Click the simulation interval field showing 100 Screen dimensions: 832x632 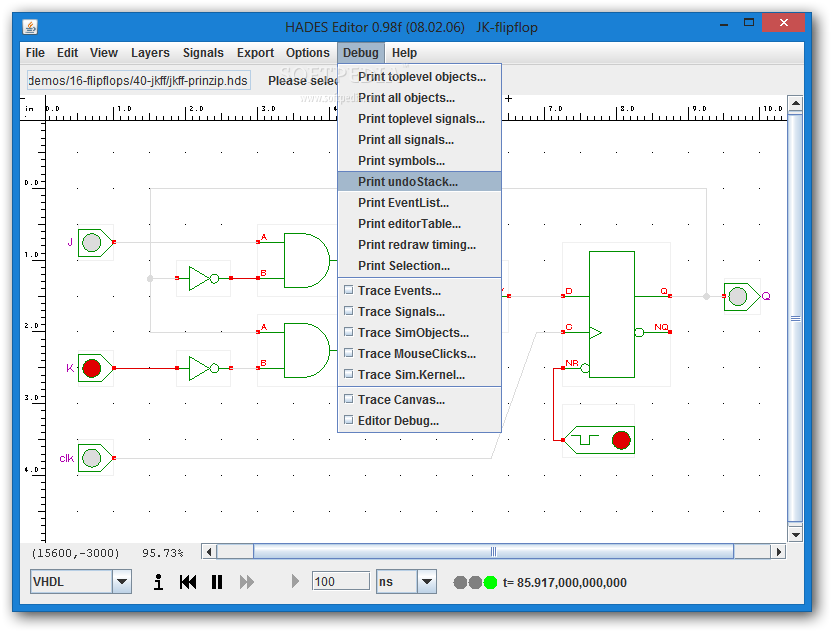pyautogui.click(x=341, y=582)
